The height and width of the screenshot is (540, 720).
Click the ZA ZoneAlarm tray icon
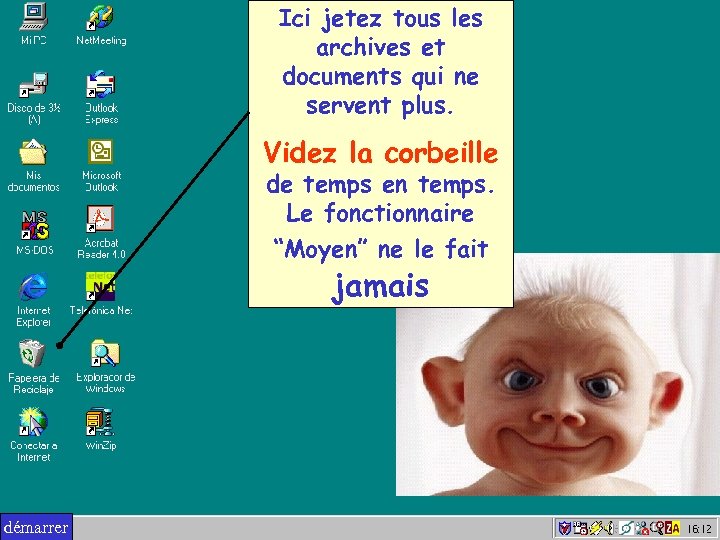click(x=672, y=528)
